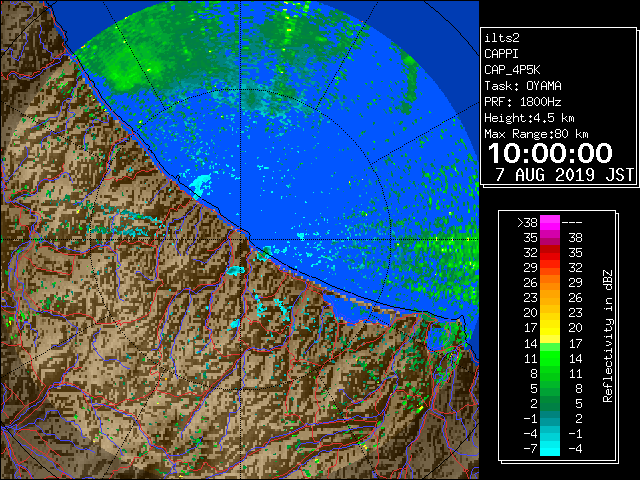Screen dimensions: 640x480
Task: Click the 'CAP_4P5K' text
Action: click(512, 70)
